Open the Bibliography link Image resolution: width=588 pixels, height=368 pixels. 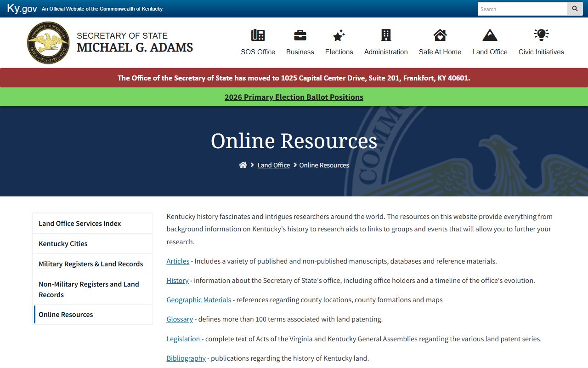pyautogui.click(x=186, y=358)
